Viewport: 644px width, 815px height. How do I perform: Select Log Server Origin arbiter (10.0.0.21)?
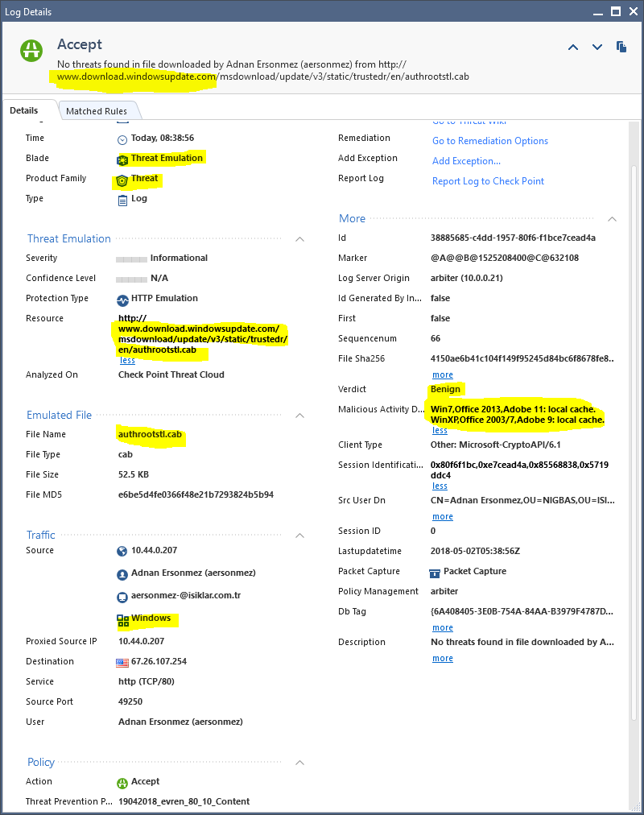click(x=466, y=278)
